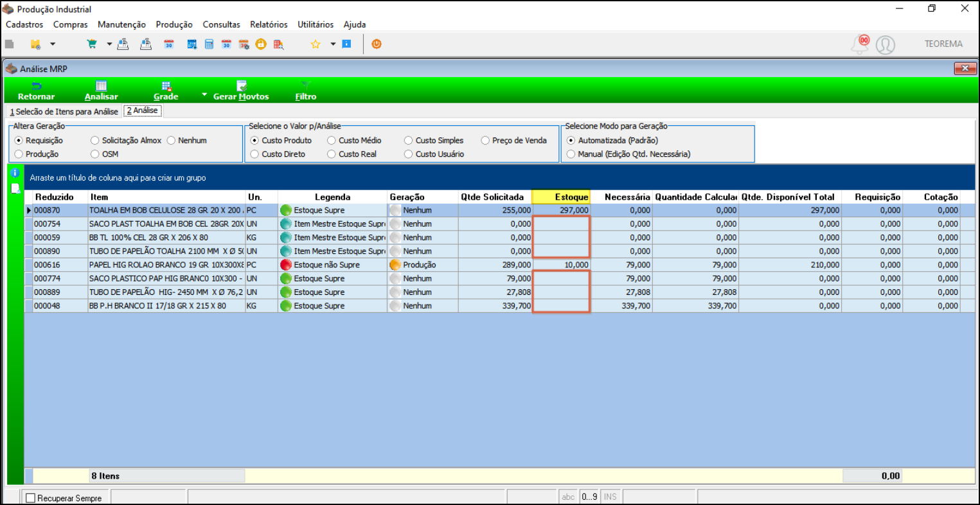Screen dimensions: 980x505
Task: Switch to Seleção de Itens para Análise tab
Action: click(x=64, y=112)
